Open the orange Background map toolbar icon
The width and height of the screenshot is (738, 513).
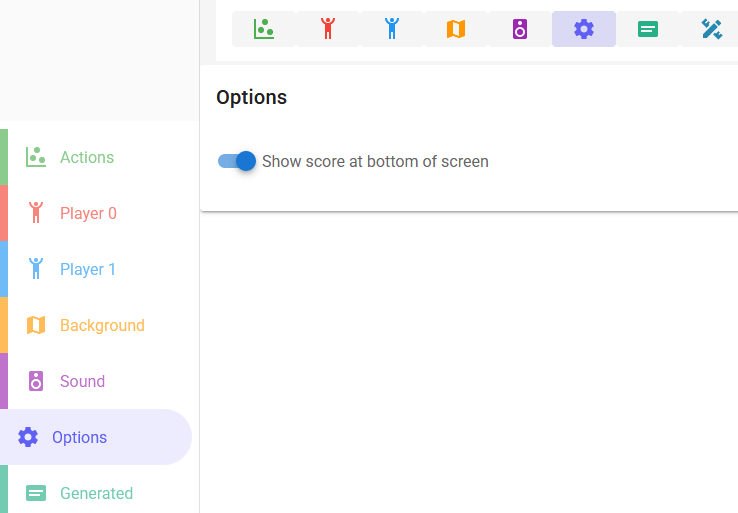[456, 29]
